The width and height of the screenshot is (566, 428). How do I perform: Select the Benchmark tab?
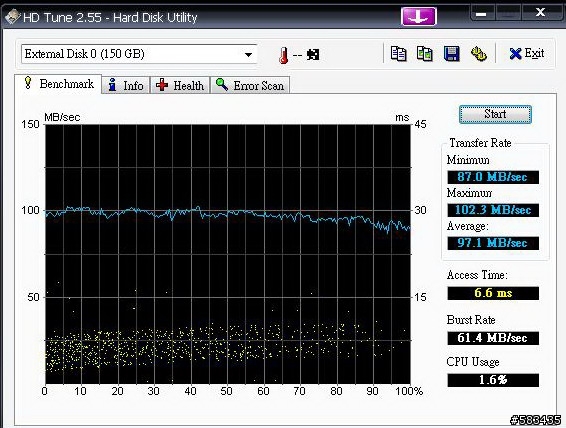58,84
